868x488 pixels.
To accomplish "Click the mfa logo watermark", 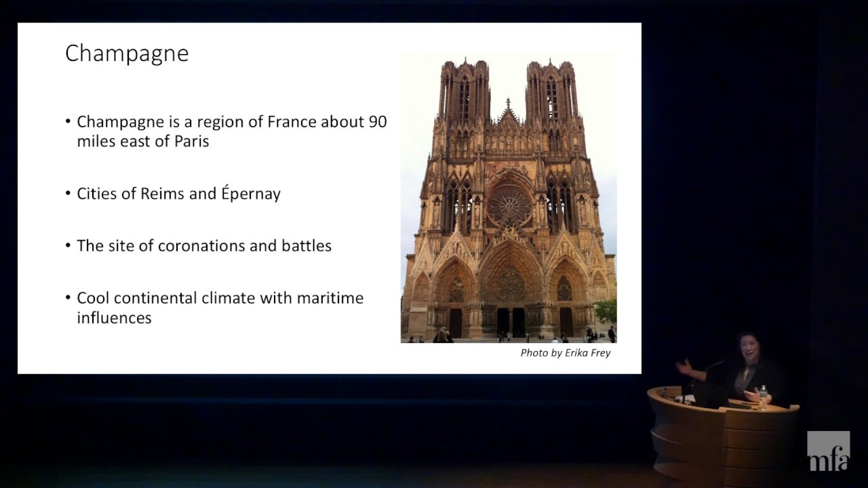I will click(828, 451).
